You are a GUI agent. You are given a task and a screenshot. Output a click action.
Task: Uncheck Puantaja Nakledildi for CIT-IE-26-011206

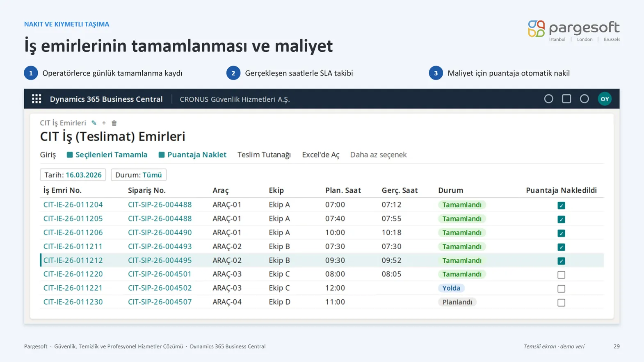561,233
